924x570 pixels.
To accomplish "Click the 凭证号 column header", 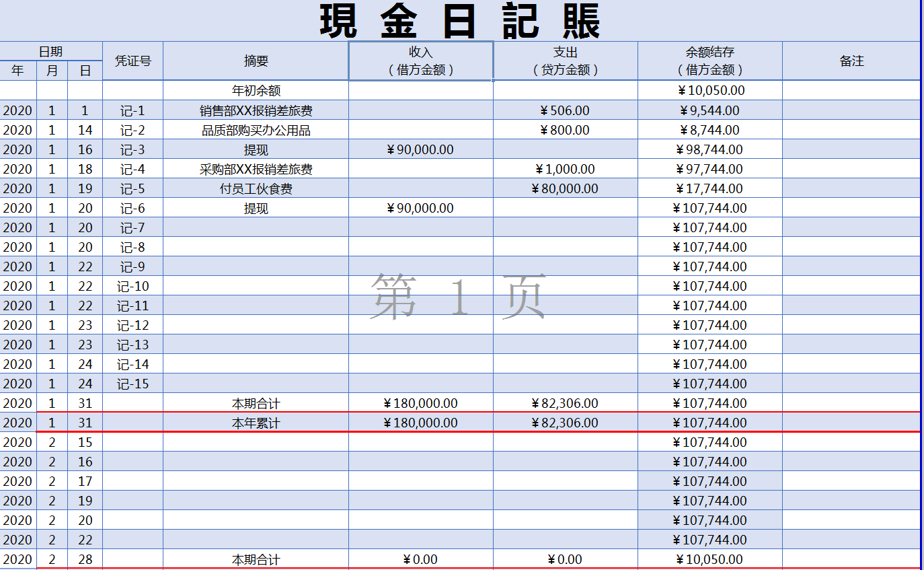I will [133, 61].
